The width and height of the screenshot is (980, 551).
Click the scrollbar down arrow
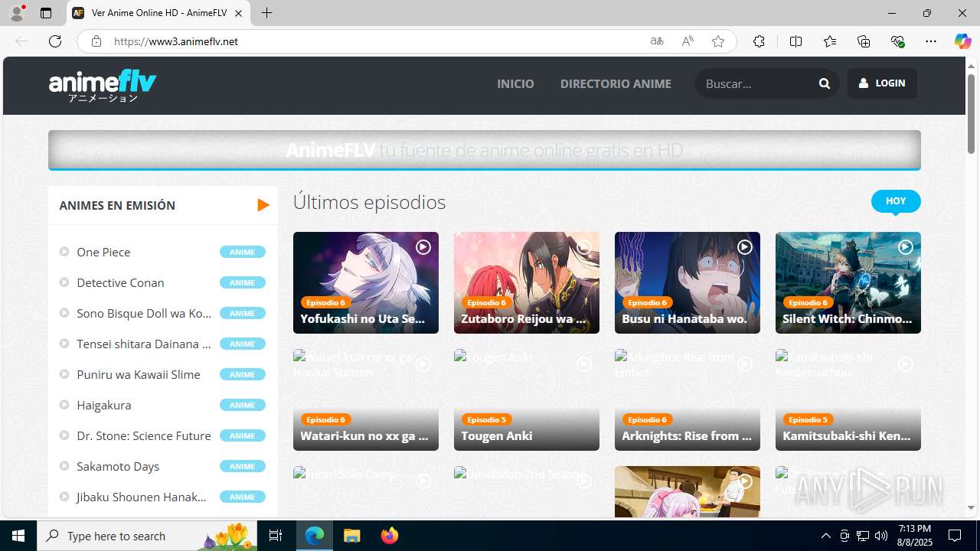point(971,507)
